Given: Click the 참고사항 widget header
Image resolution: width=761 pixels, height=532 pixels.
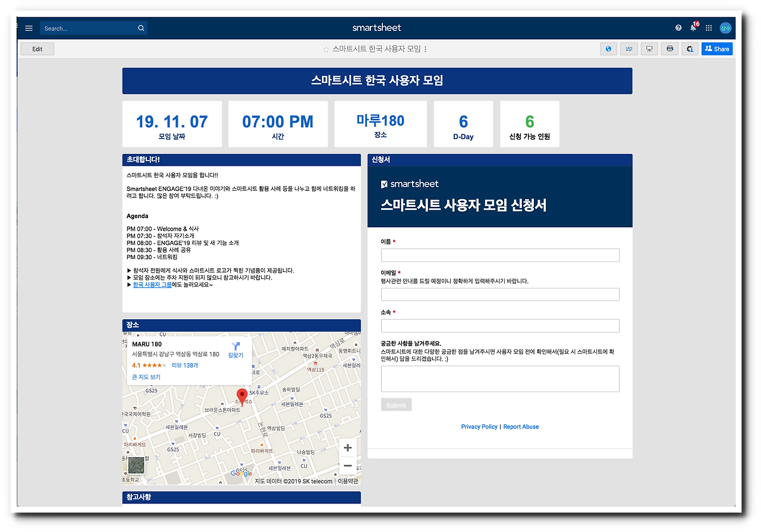Looking at the screenshot, I should [x=241, y=497].
